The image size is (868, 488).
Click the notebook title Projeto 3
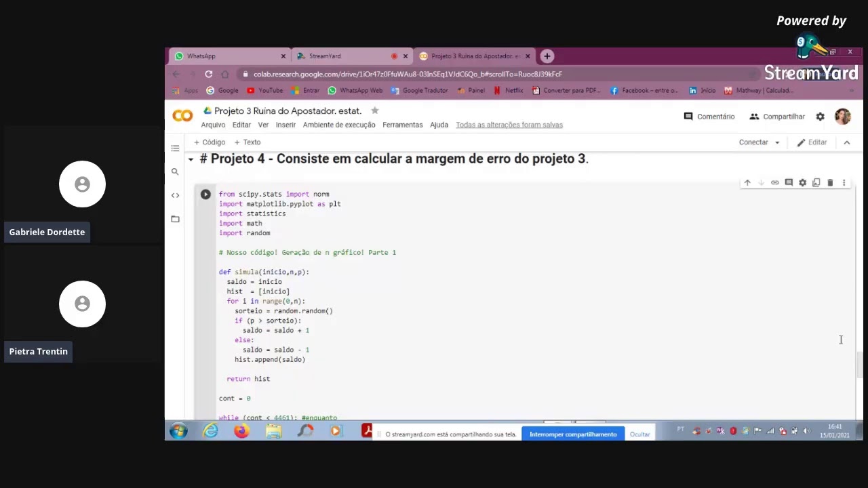288,110
